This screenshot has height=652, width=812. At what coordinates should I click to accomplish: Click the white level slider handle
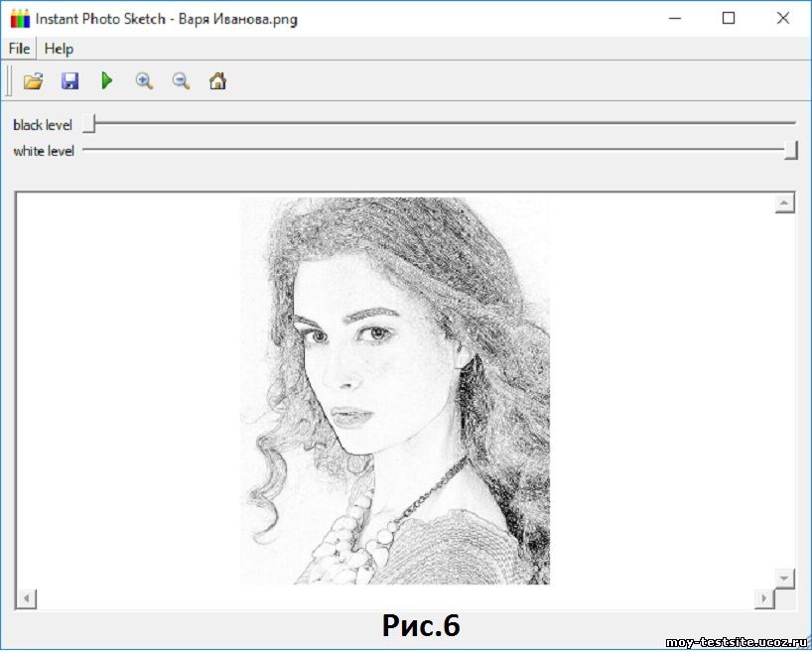pyautogui.click(x=790, y=150)
